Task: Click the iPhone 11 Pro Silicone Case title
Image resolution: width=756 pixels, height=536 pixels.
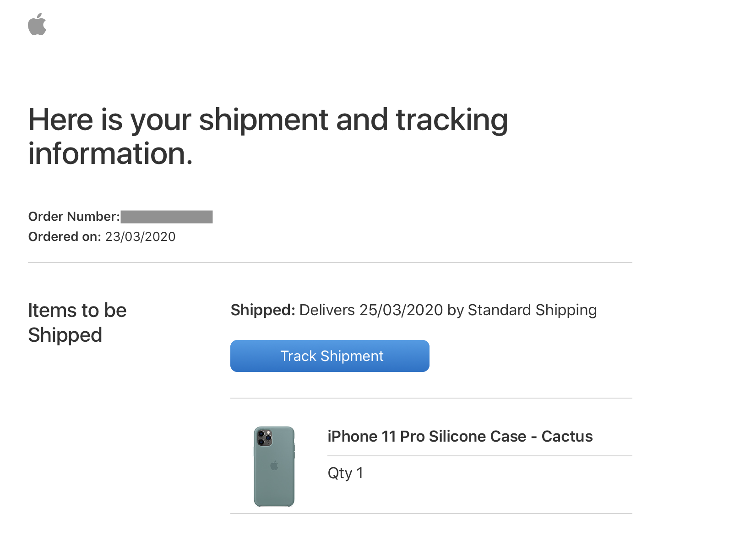Action: tap(460, 437)
